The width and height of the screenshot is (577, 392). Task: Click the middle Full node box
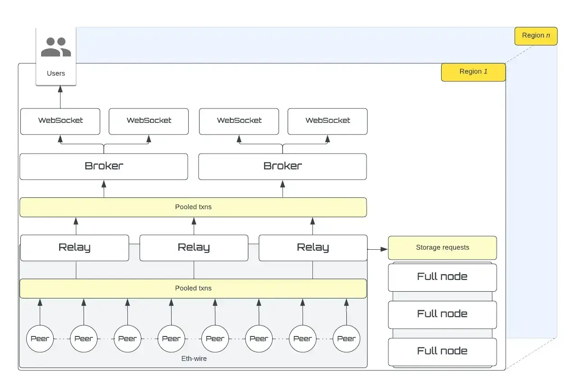[442, 314]
